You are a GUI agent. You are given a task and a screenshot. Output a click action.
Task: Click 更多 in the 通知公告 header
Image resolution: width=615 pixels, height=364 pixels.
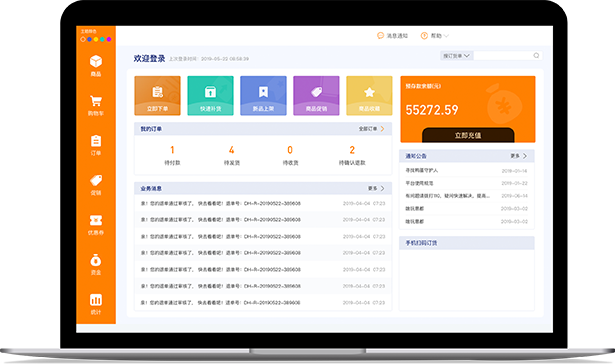coord(519,156)
